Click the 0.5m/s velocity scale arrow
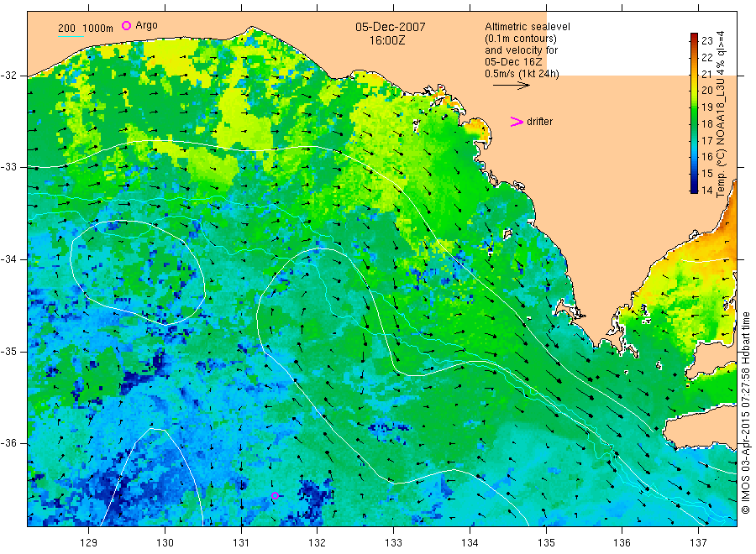756x554 pixels. tap(511, 86)
